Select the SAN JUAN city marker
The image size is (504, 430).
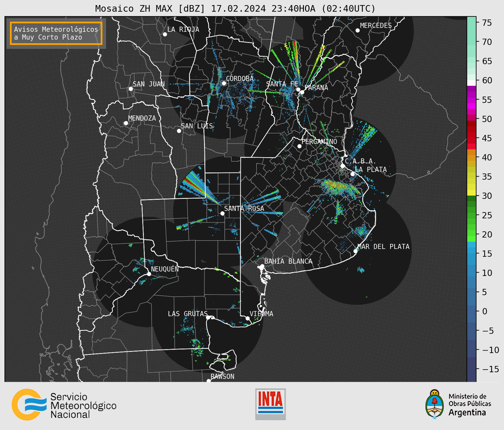[x=131, y=89]
